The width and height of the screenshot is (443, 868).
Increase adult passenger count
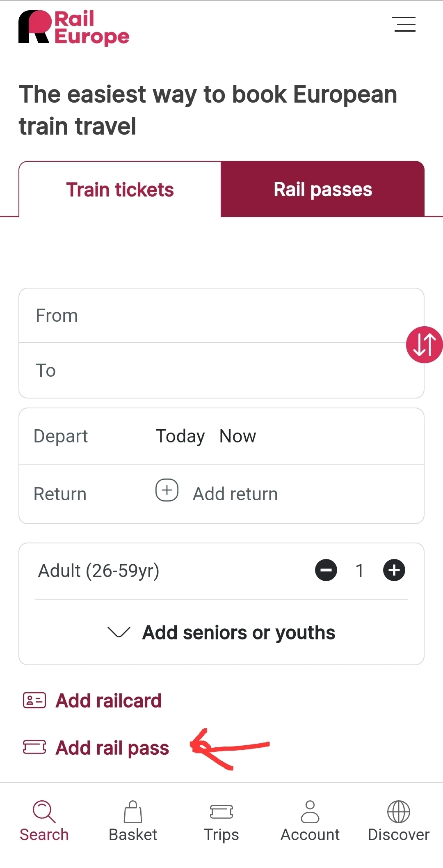(x=394, y=570)
